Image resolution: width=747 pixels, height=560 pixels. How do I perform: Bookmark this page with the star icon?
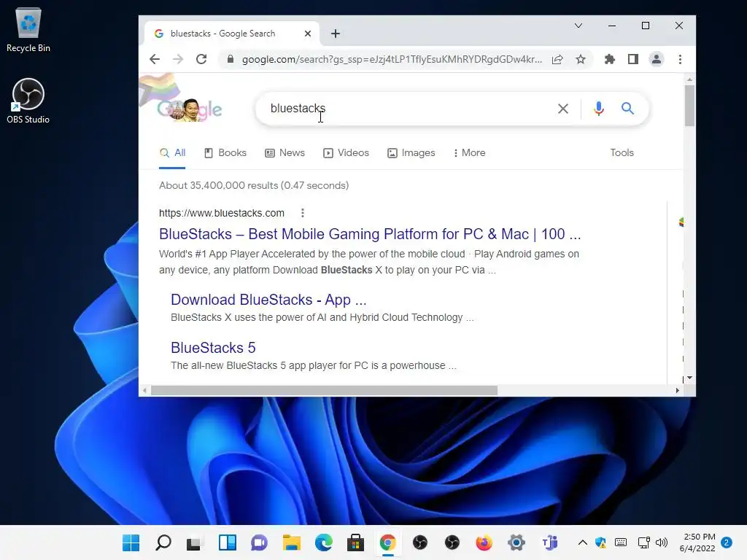click(x=580, y=59)
